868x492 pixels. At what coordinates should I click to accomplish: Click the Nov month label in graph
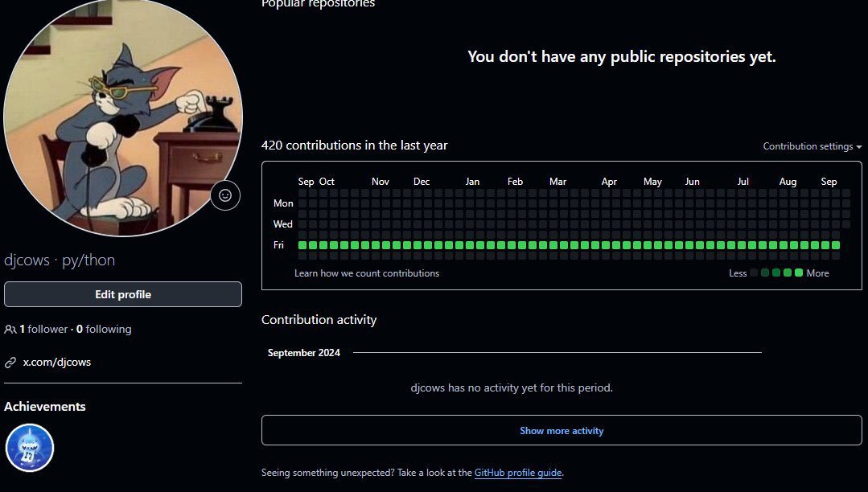coord(381,182)
